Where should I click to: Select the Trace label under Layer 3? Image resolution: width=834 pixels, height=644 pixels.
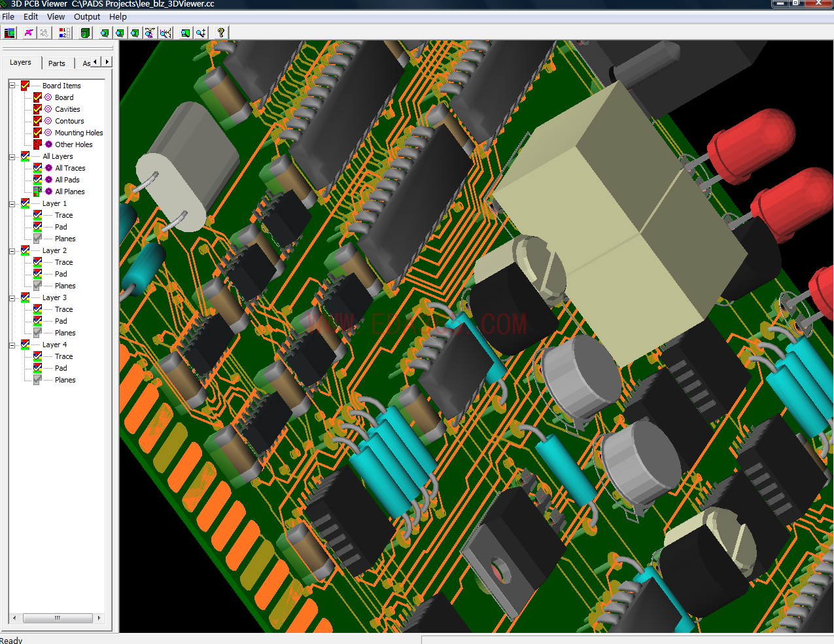pyautogui.click(x=63, y=309)
